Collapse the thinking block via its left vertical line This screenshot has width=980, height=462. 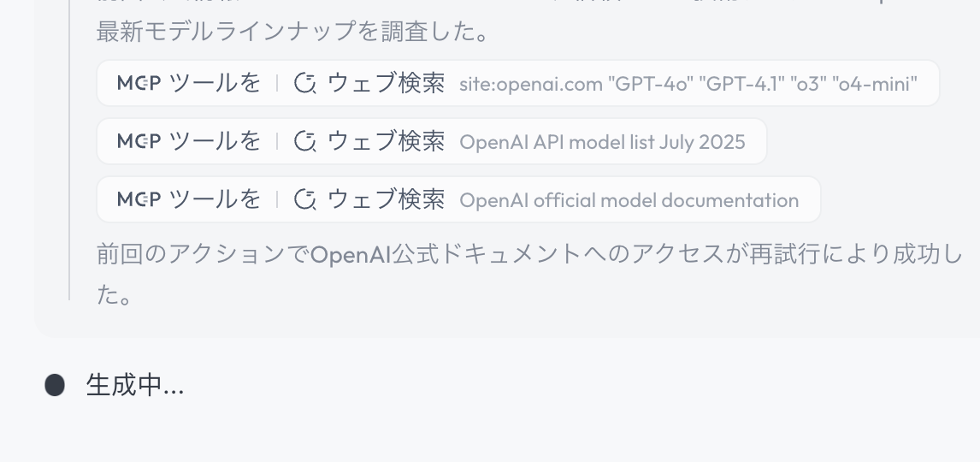[69, 150]
